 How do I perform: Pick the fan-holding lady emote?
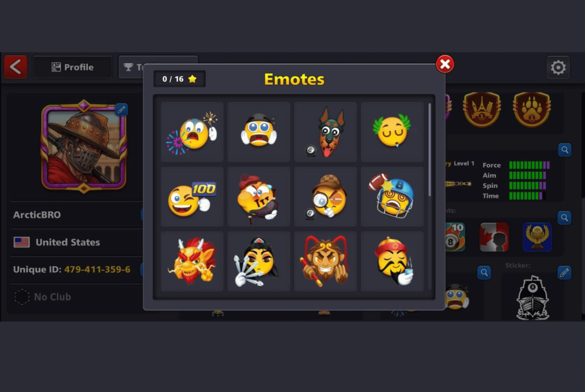tap(259, 261)
